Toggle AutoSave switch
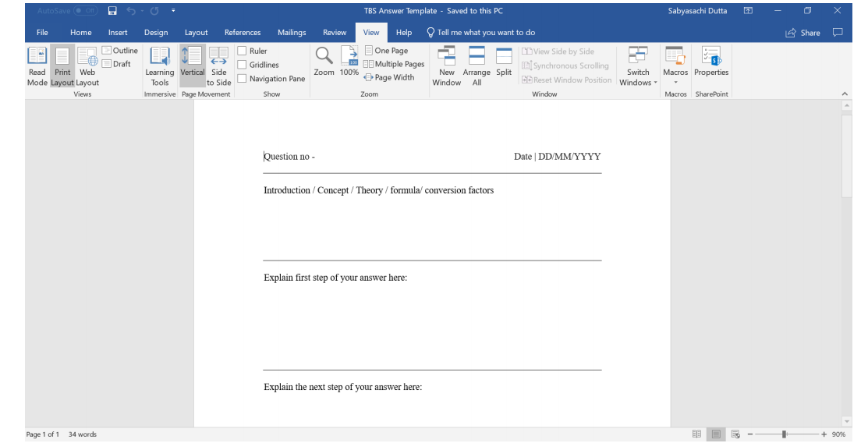This screenshot has height=443, width=868. [86, 10]
